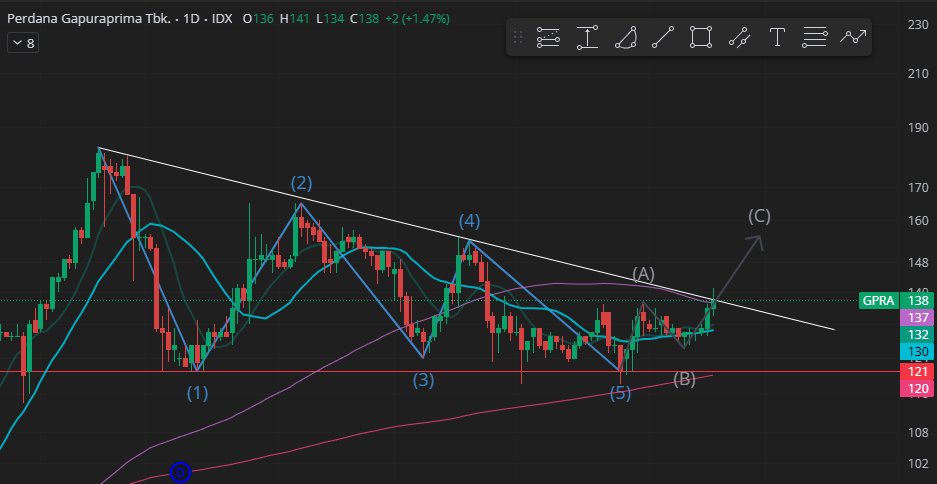
Task: Select the wave label (4)
Action: [x=469, y=221]
